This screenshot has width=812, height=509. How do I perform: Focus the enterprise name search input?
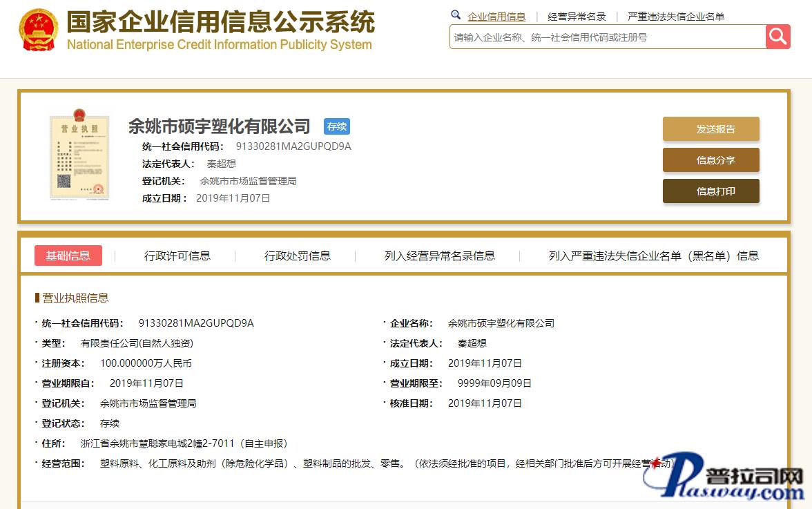point(608,37)
